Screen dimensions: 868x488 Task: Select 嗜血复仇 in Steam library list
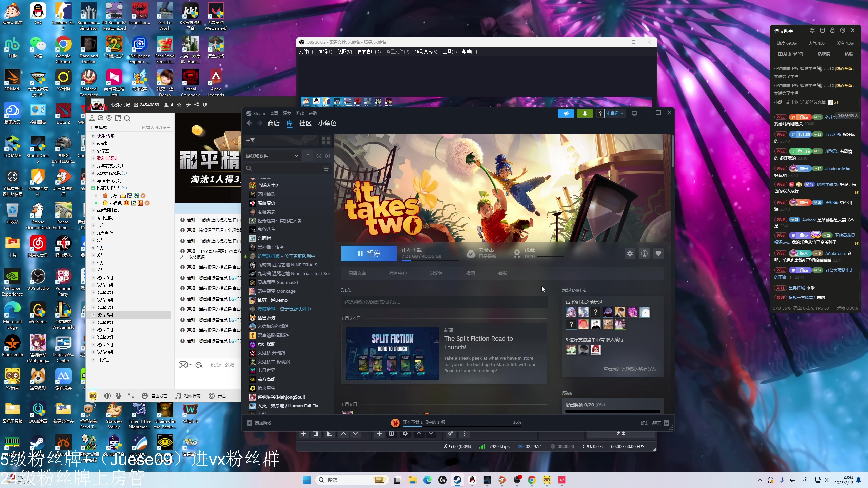266,203
